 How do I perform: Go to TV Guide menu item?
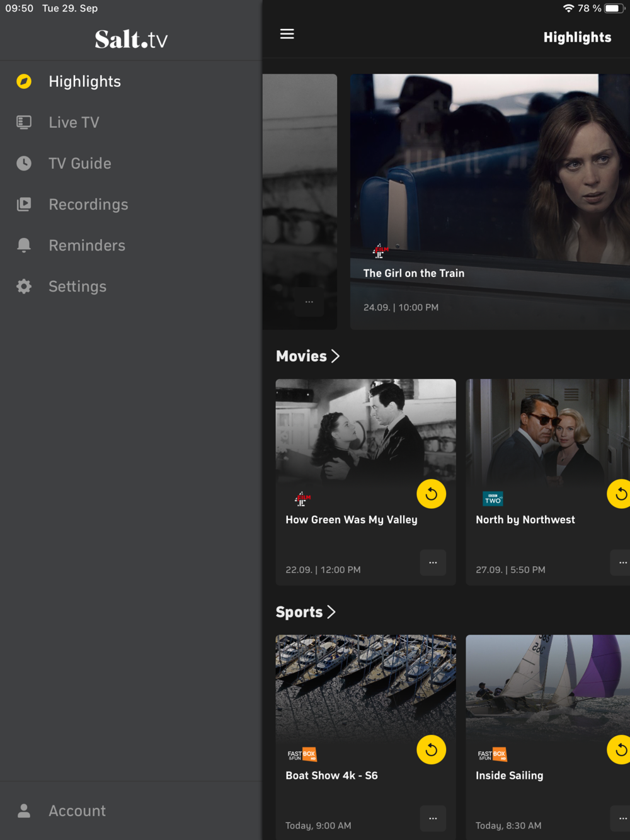coord(131,163)
